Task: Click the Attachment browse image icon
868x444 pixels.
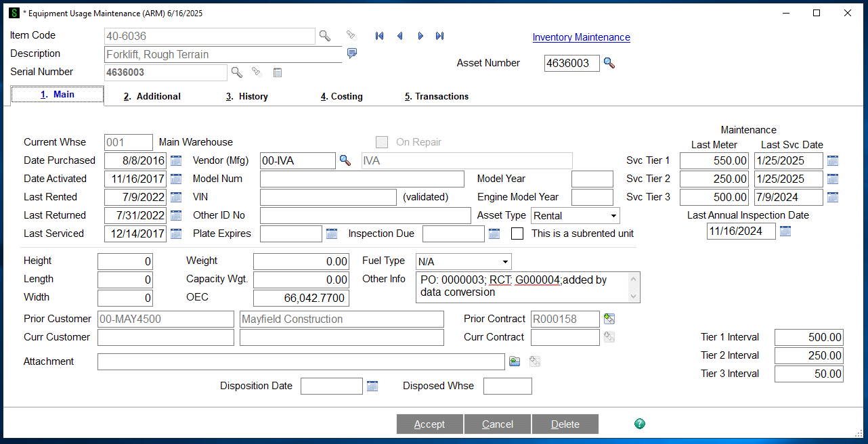Action: [x=515, y=361]
